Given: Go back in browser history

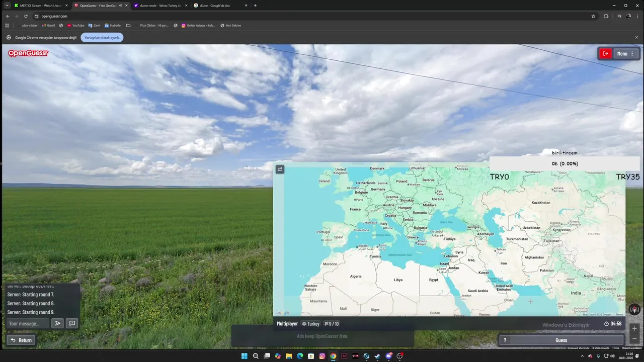Looking at the screenshot, I should (8, 16).
